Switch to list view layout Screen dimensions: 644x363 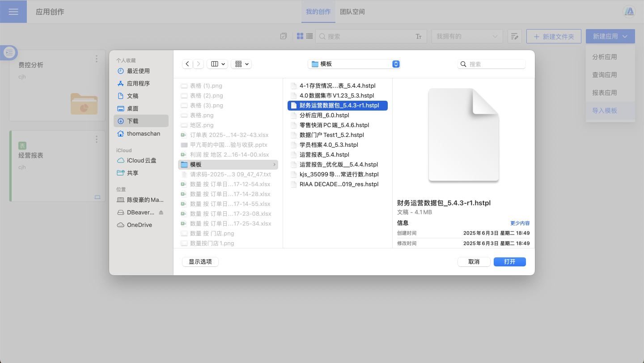309,36
